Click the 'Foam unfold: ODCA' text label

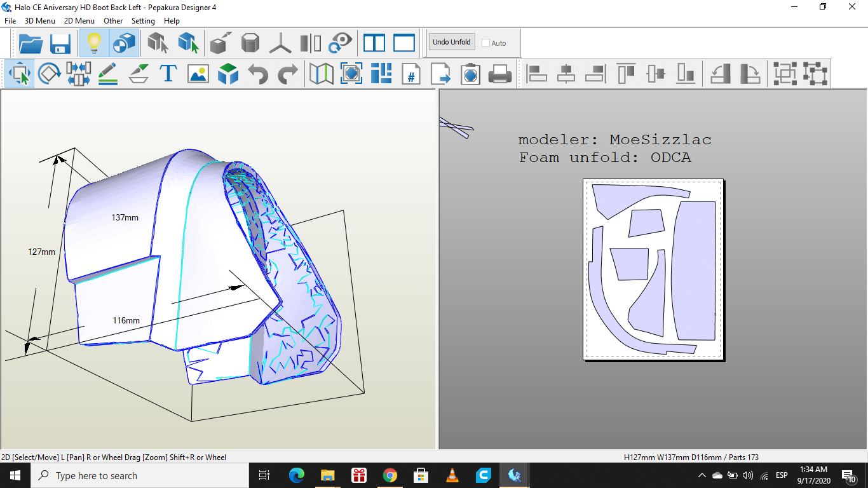click(x=604, y=158)
